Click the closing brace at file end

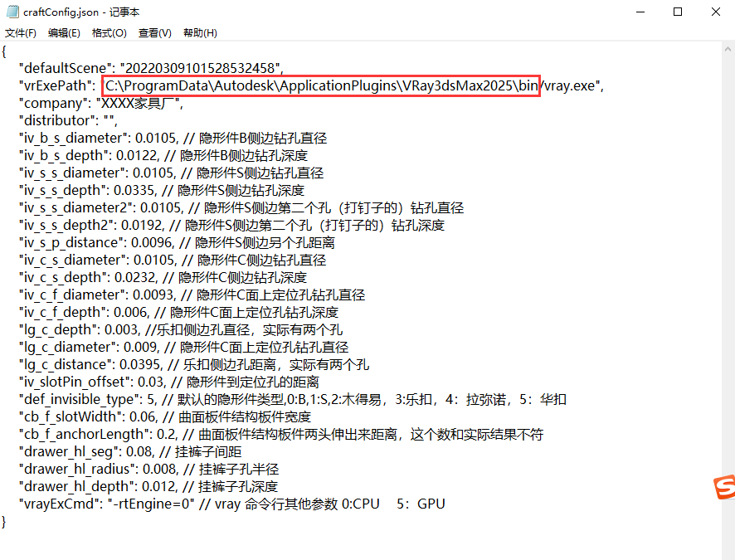pos(4,521)
